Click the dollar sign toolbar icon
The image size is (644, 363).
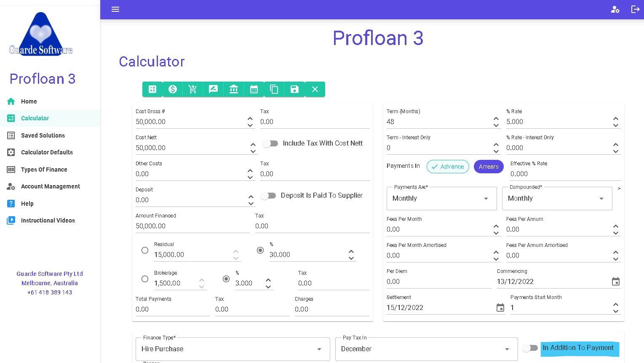[173, 89]
